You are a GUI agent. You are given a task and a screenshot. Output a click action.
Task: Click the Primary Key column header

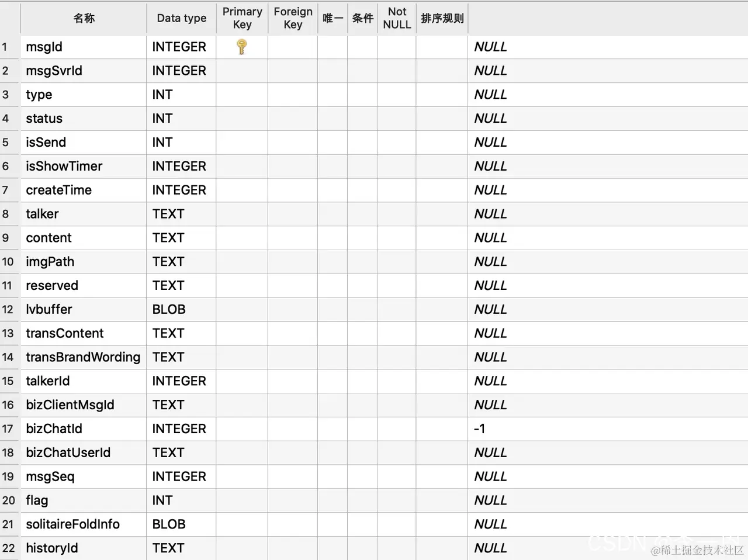242,18
